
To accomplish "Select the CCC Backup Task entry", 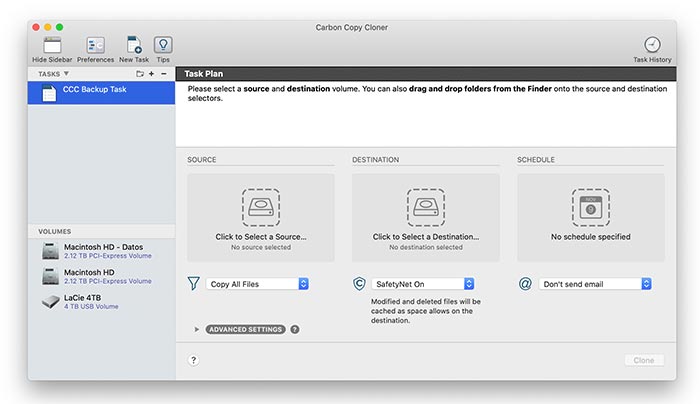I will click(x=101, y=93).
